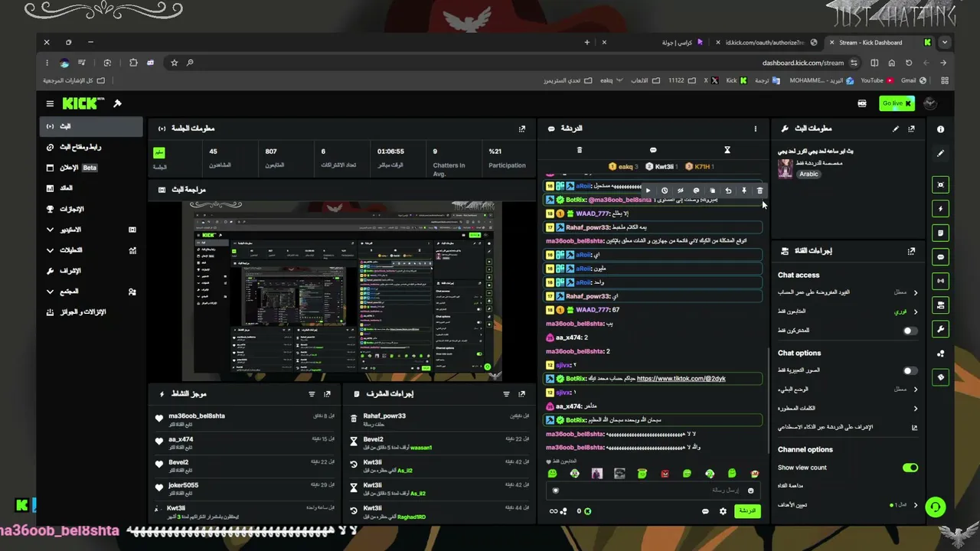Open the browser tab list dropdown arrow

point(945,43)
